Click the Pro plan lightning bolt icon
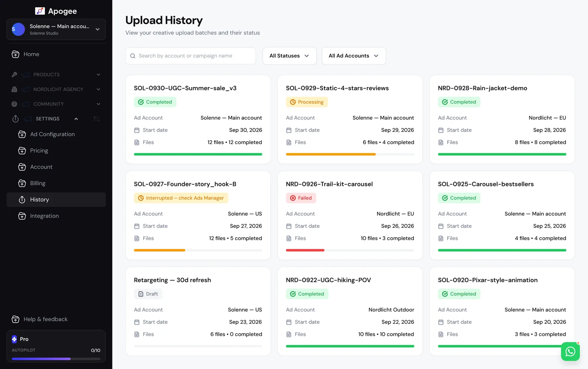 pyautogui.click(x=14, y=339)
